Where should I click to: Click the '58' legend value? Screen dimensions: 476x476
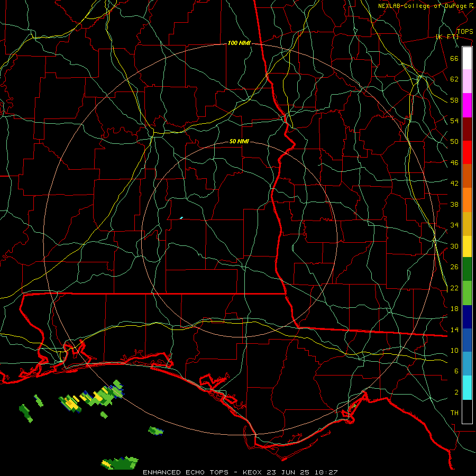coord(454,100)
